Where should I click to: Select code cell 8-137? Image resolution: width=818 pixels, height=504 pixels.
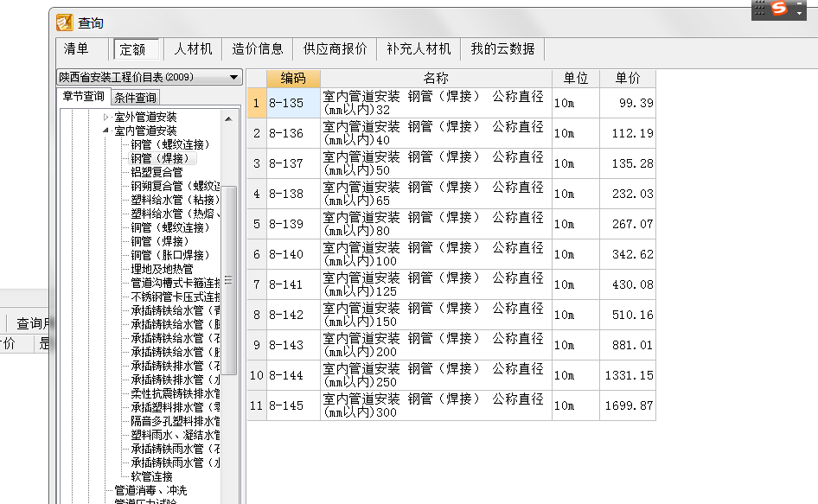293,163
